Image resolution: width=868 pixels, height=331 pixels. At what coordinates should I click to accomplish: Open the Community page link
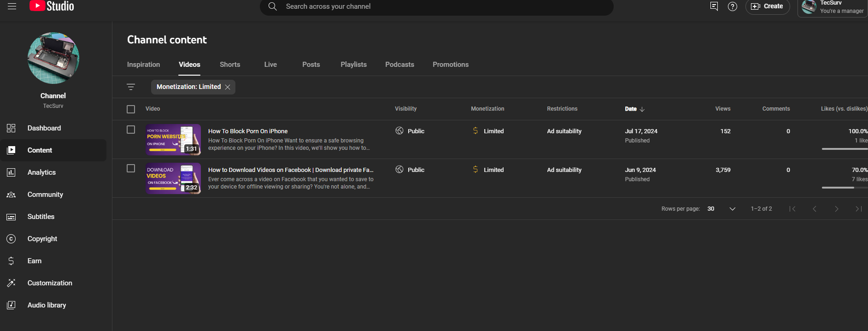click(45, 195)
